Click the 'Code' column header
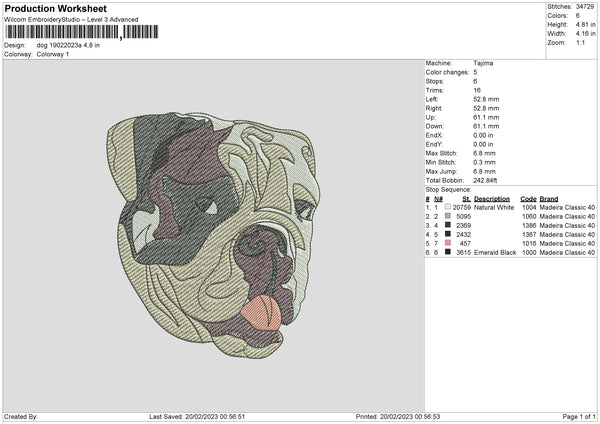The image size is (600, 424). (x=528, y=199)
